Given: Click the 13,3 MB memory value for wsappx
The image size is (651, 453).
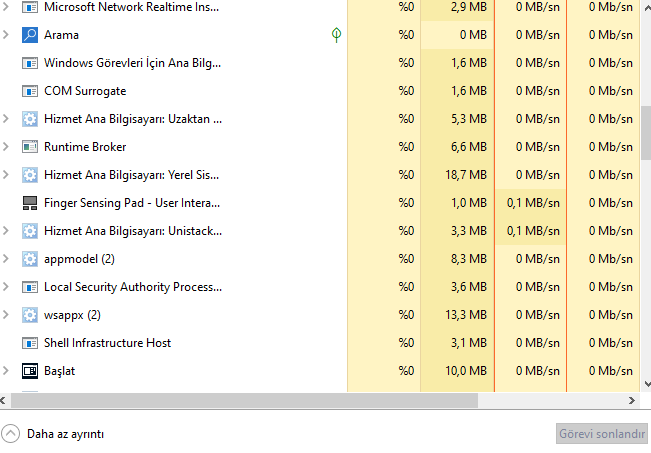Looking at the screenshot, I should (x=466, y=315).
